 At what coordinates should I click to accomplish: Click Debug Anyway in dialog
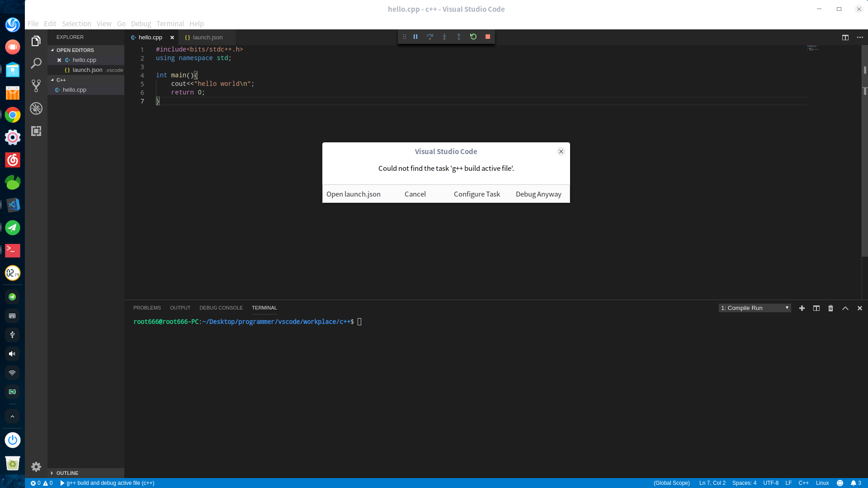[538, 194]
